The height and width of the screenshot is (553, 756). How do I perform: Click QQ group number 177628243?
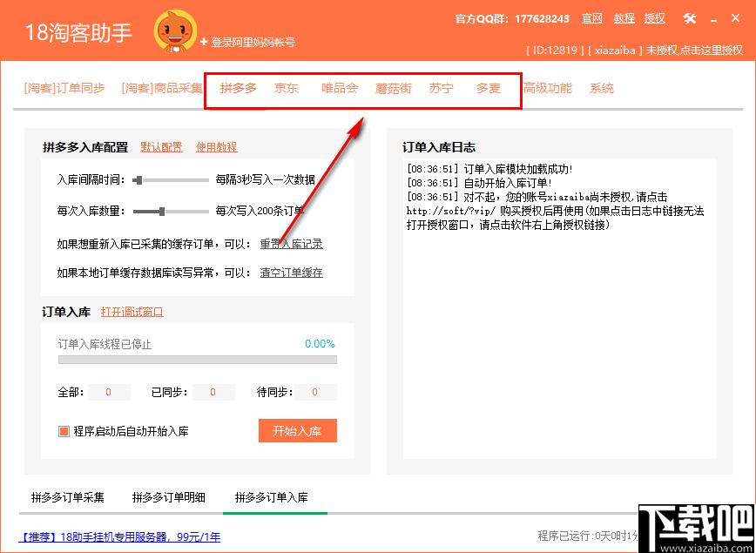tap(542, 19)
